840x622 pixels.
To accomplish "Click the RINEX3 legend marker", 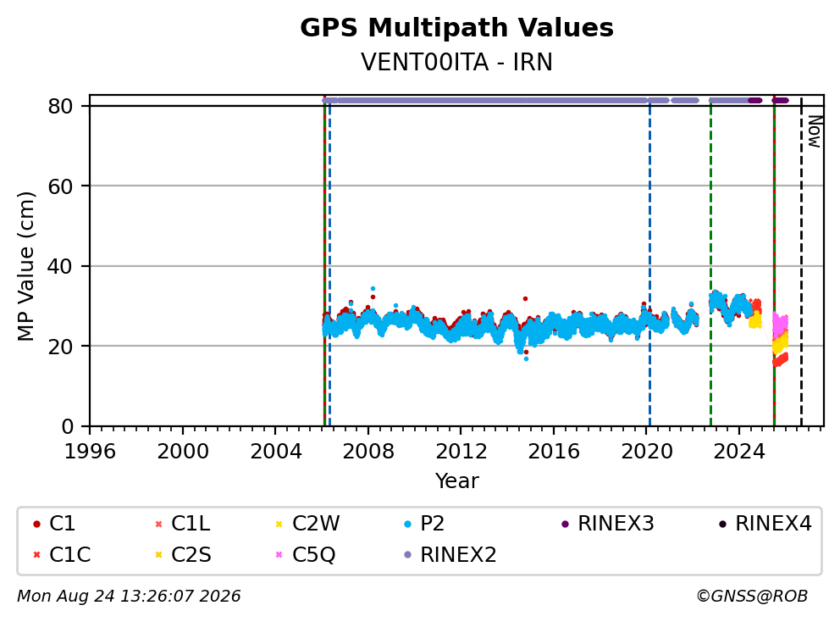I will [x=565, y=524].
